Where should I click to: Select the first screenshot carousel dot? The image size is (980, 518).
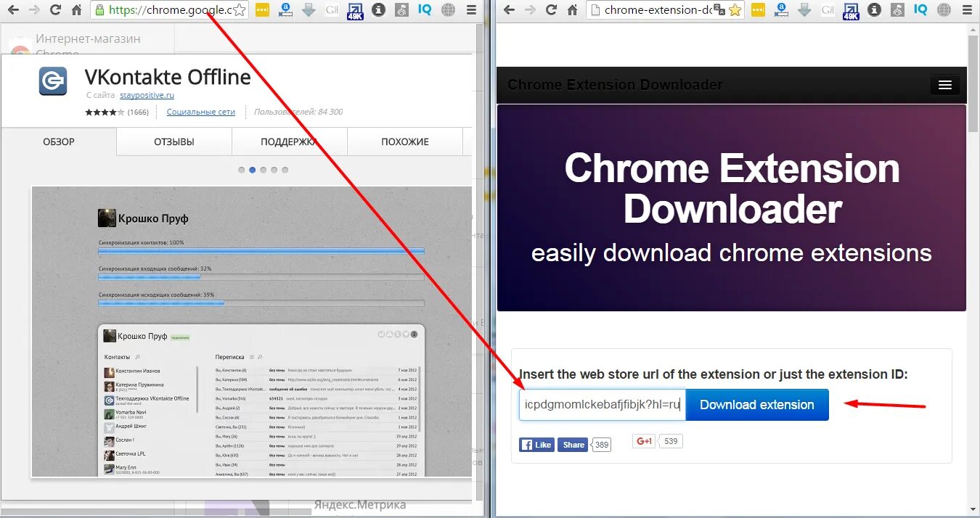click(242, 170)
